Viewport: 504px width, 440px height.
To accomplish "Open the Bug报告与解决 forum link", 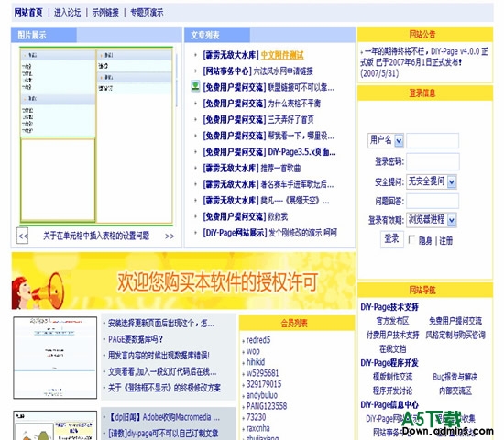I will (455, 377).
